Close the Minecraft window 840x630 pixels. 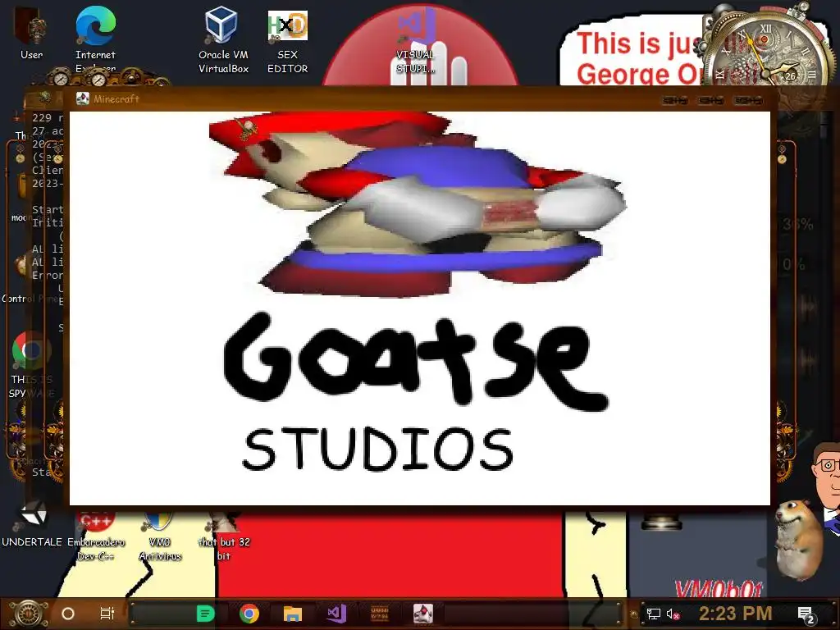coord(748,100)
